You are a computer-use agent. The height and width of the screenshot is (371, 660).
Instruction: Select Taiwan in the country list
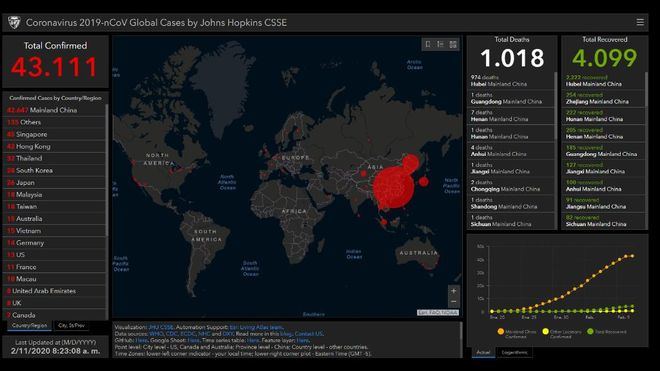coord(54,206)
